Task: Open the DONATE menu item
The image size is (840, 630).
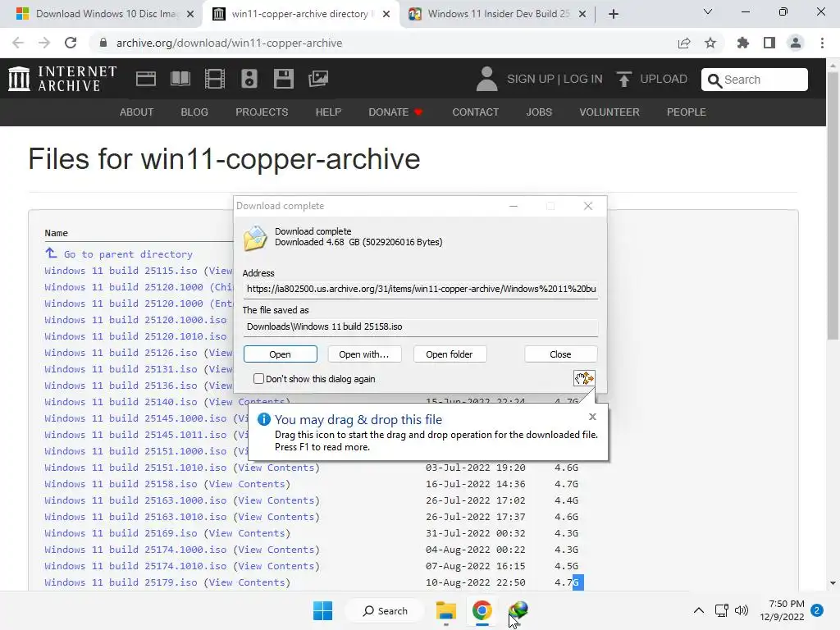Action: pyautogui.click(x=395, y=112)
